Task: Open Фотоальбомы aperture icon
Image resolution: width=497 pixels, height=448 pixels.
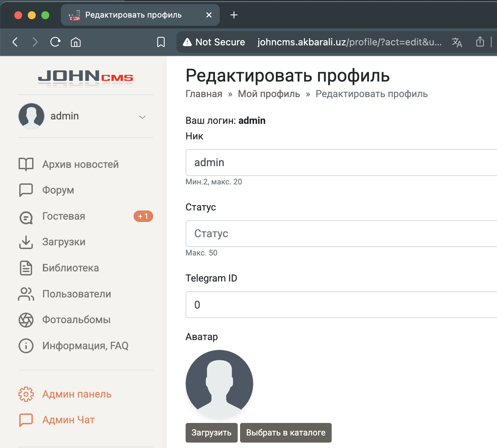Action: pyautogui.click(x=26, y=320)
